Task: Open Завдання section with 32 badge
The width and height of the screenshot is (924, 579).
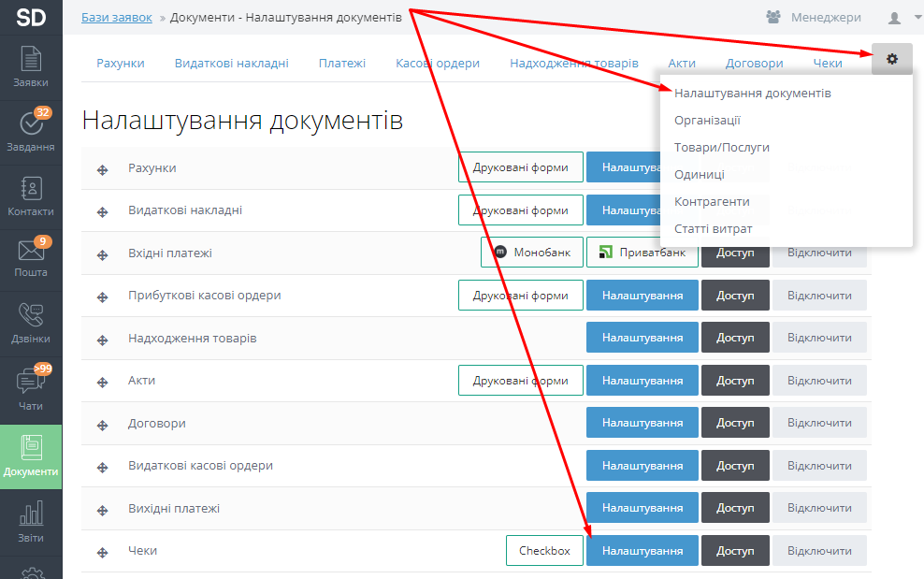Action: pos(31,131)
